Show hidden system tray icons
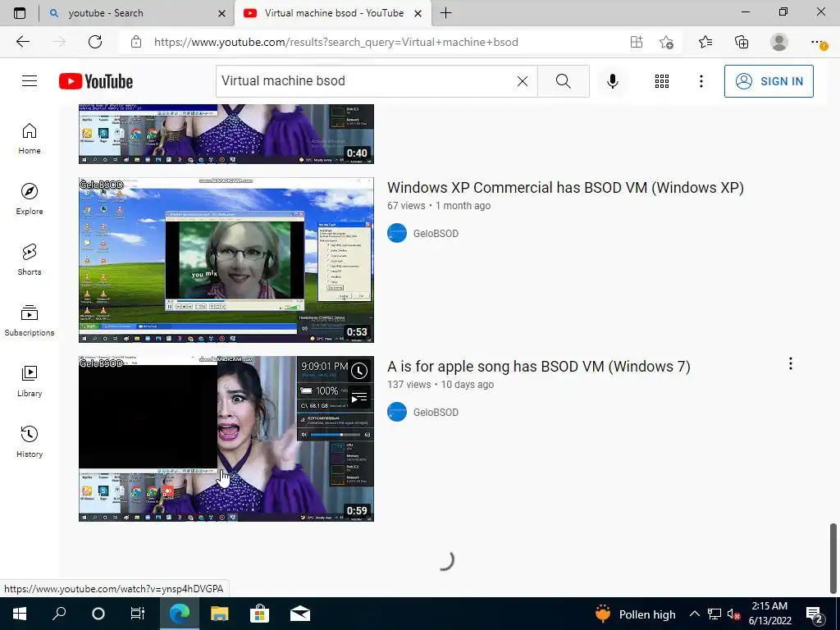 click(x=694, y=614)
